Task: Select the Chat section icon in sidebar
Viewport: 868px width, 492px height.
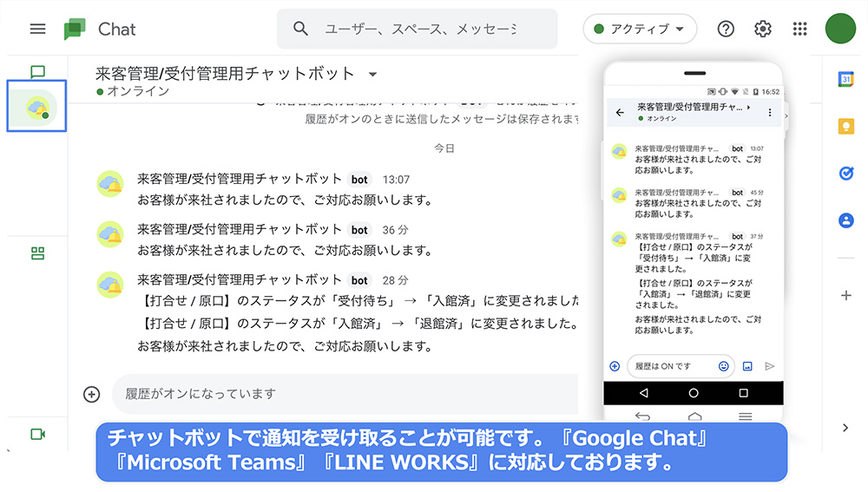Action: click(x=37, y=72)
